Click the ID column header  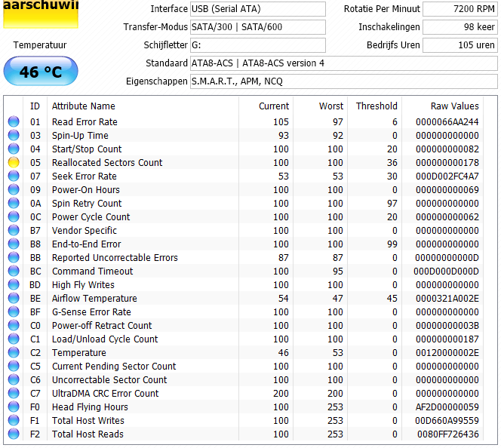point(35,106)
